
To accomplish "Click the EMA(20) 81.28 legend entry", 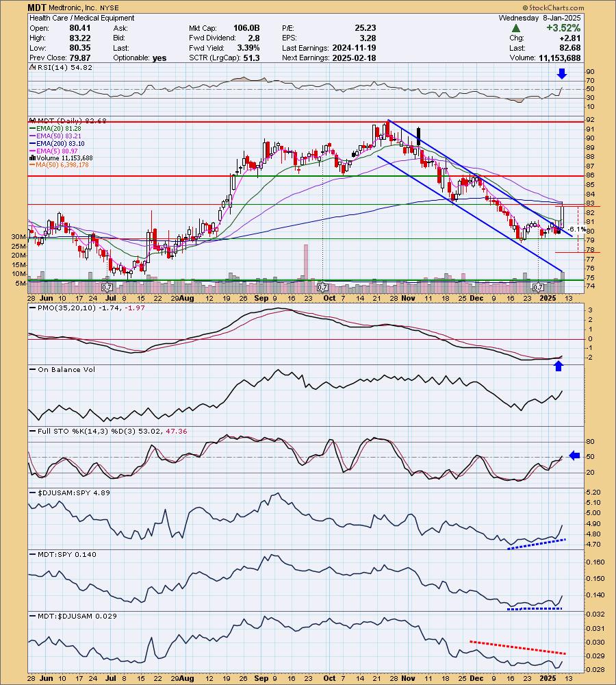I will pos(55,129).
